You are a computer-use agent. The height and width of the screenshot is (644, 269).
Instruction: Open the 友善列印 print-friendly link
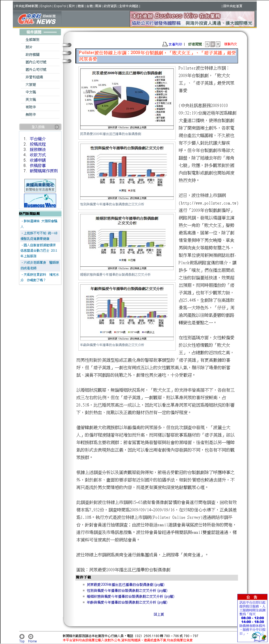pyautogui.click(x=175, y=44)
